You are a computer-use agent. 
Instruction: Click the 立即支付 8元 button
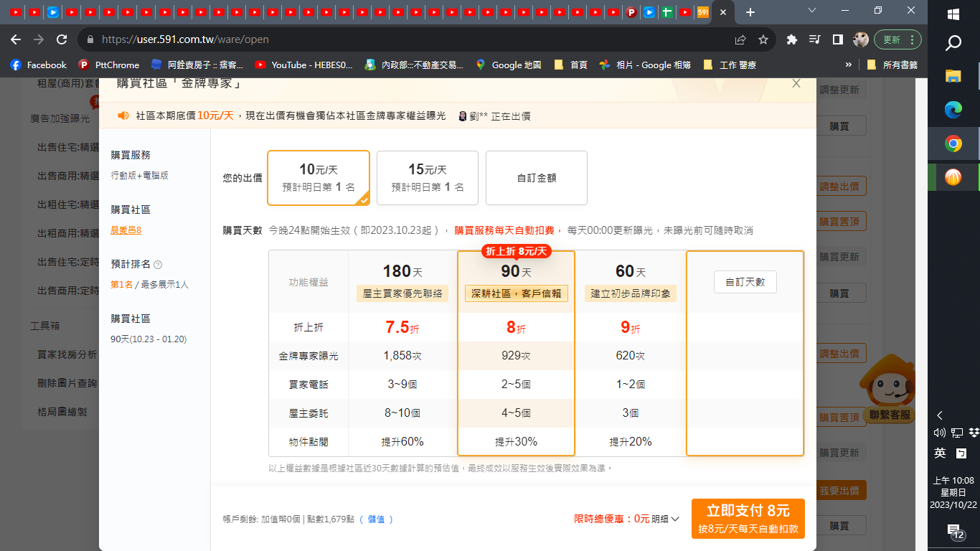click(748, 518)
